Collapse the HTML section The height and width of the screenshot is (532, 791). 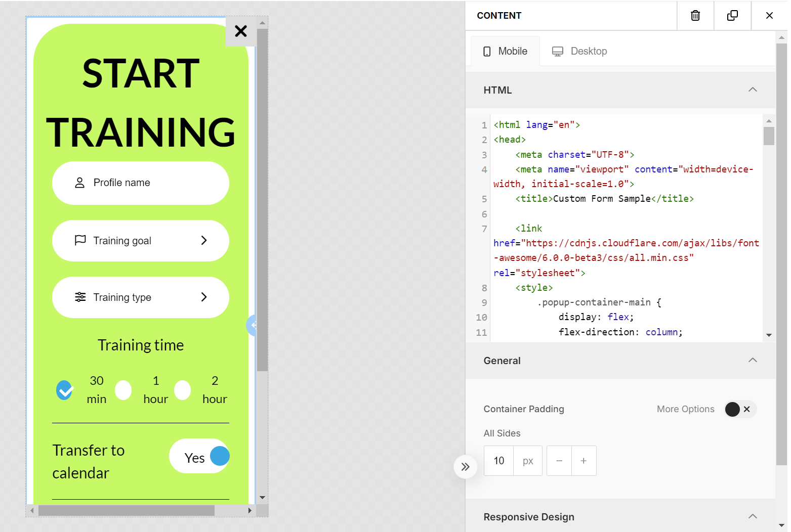click(753, 90)
